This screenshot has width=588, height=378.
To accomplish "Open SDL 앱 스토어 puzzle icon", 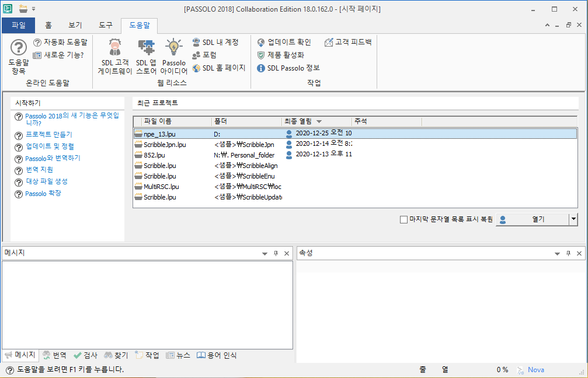I will tap(146, 57).
